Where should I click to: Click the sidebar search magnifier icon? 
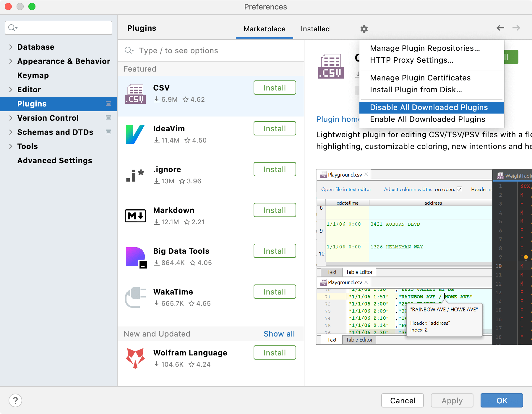tap(12, 28)
